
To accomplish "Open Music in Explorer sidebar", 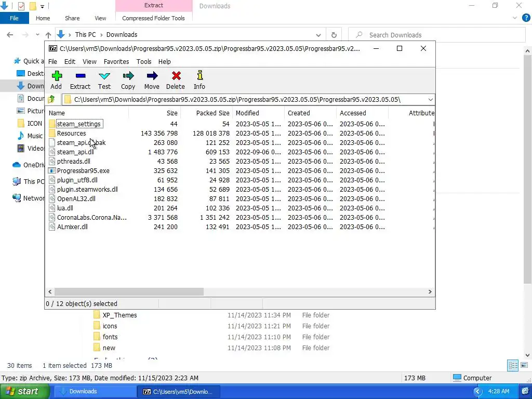I will 30,136.
